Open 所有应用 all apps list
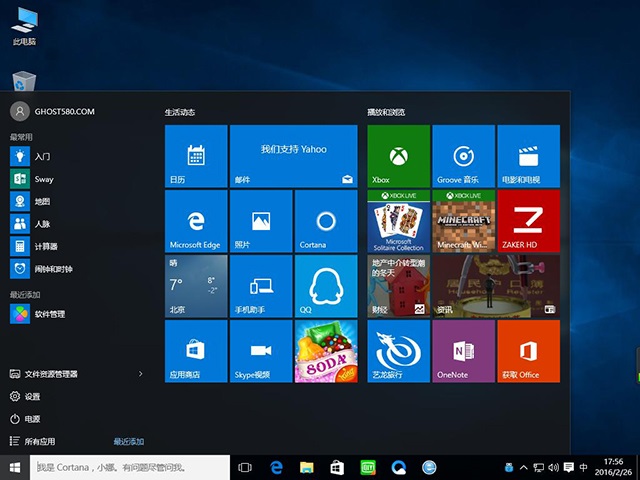 [40, 441]
